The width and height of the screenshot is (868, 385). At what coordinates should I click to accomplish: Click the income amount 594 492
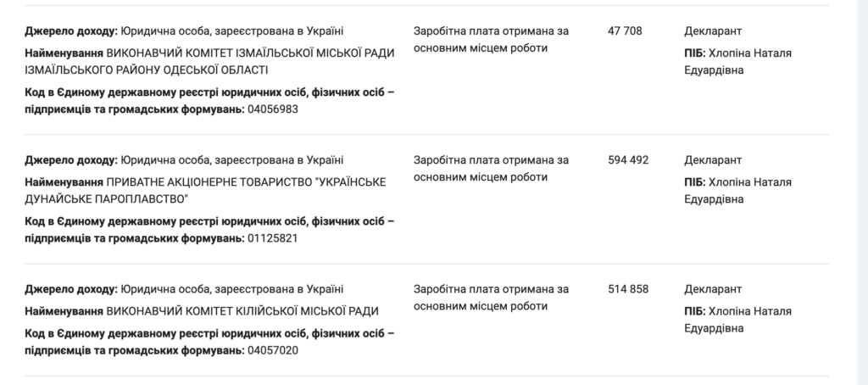pyautogui.click(x=628, y=160)
